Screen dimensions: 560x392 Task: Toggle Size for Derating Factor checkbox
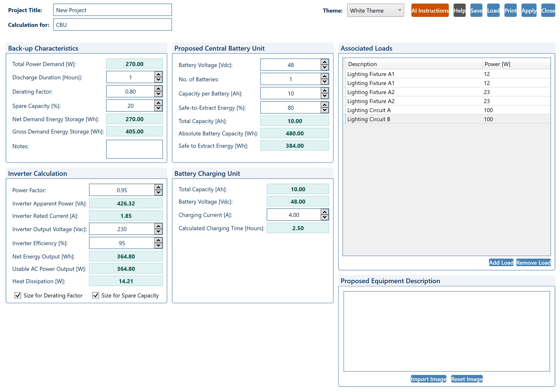(x=18, y=295)
